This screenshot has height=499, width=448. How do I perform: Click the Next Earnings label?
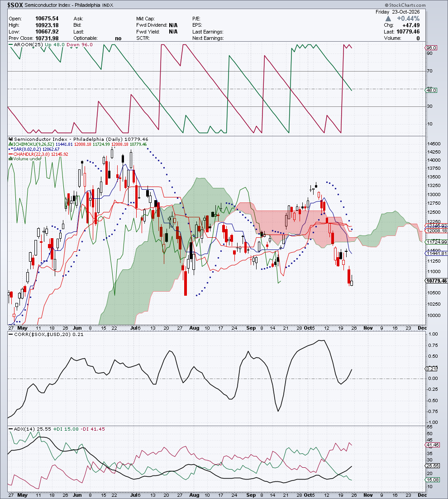tap(208, 38)
